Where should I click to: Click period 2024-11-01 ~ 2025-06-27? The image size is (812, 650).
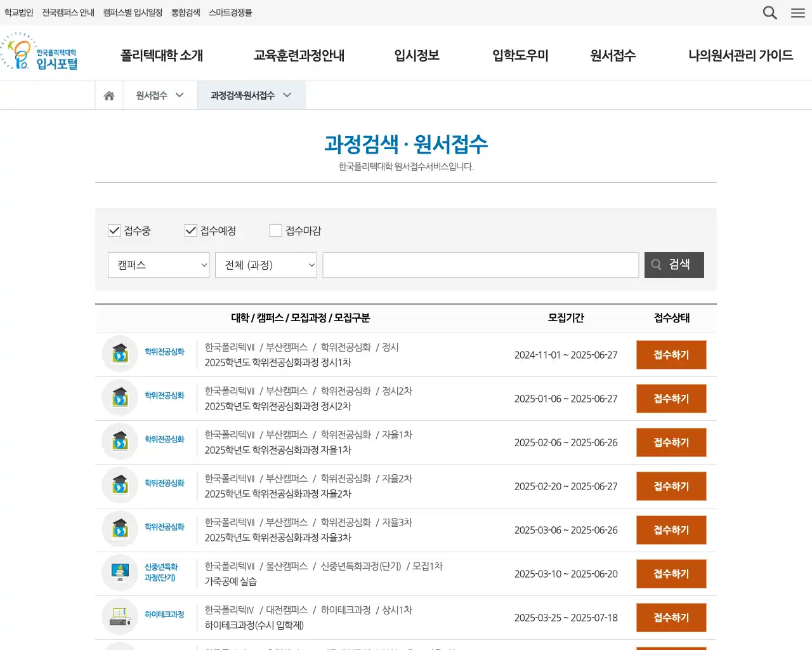[566, 355]
